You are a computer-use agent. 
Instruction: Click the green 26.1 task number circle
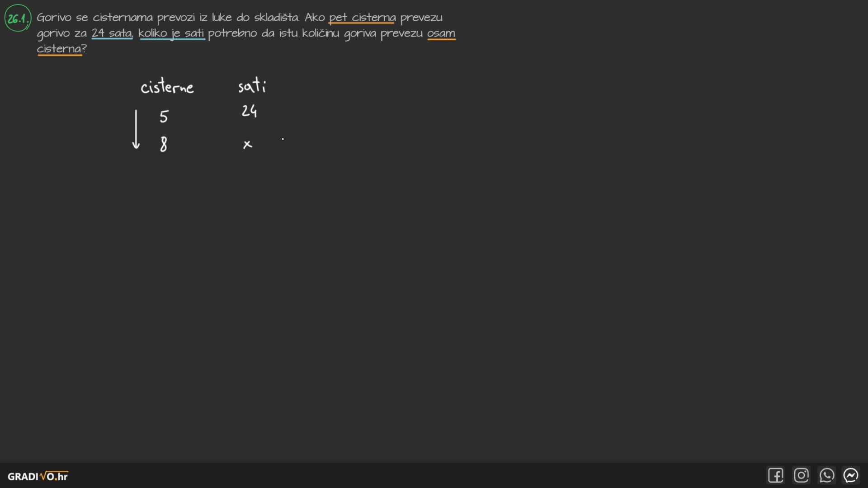pos(18,18)
